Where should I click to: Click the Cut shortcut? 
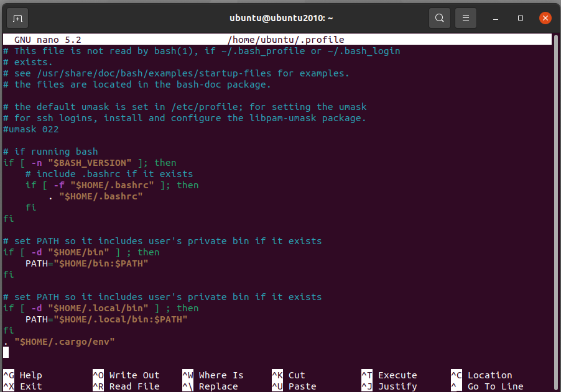[x=297, y=375]
